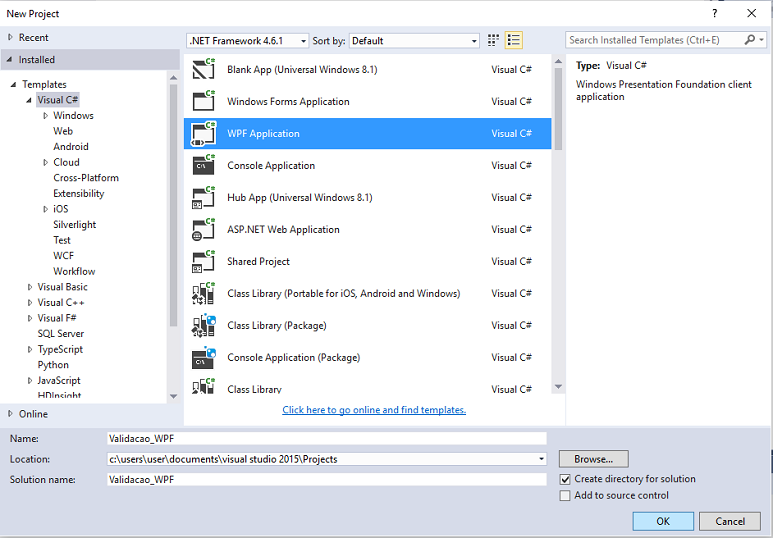Click the Solution name input field

click(x=326, y=480)
